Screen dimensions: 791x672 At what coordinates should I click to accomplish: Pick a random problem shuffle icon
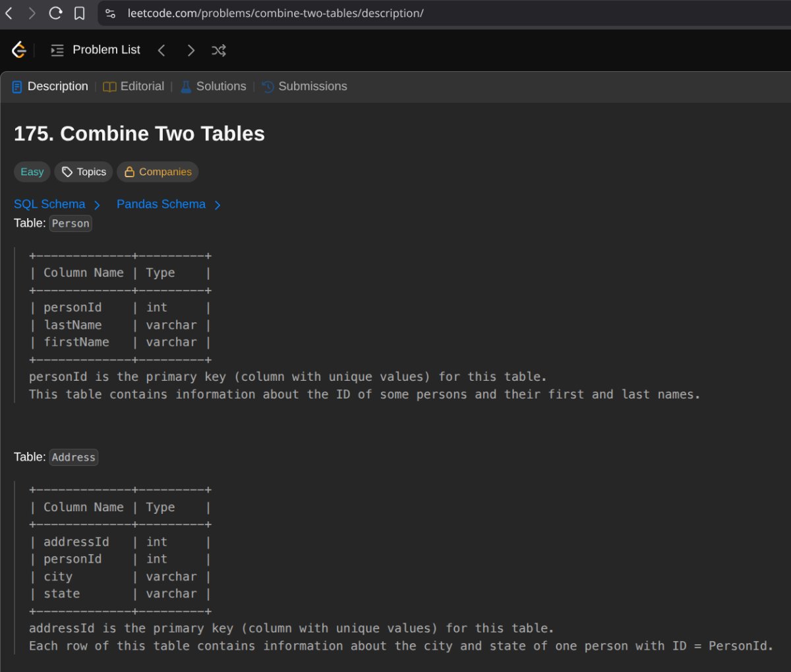pyautogui.click(x=219, y=50)
